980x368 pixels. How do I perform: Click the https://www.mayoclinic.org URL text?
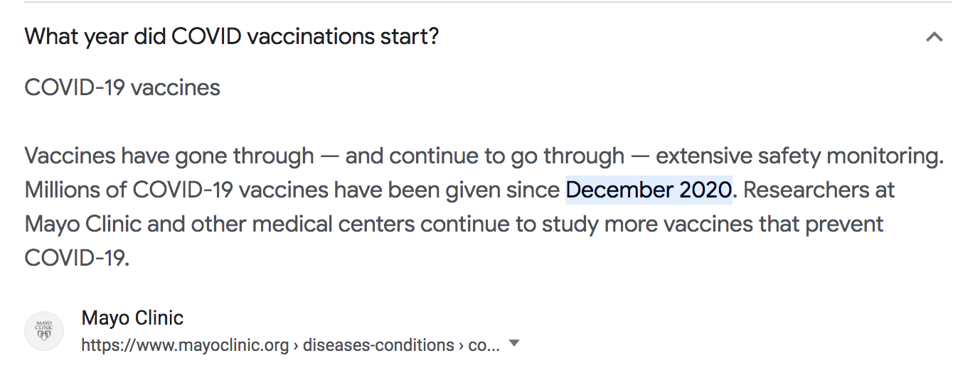(185, 346)
